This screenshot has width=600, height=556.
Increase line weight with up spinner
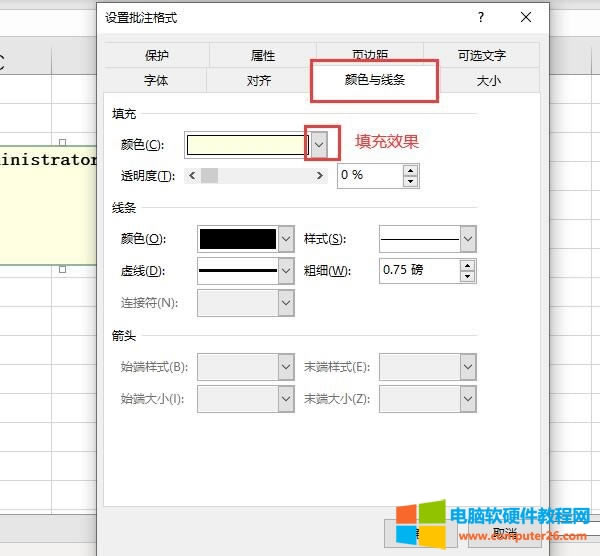point(467,265)
